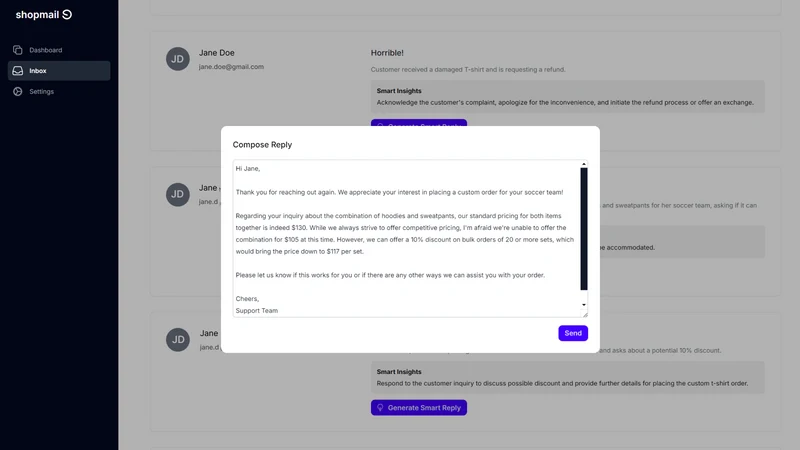Click the Settings gear icon
The width and height of the screenshot is (800, 450).
point(18,91)
